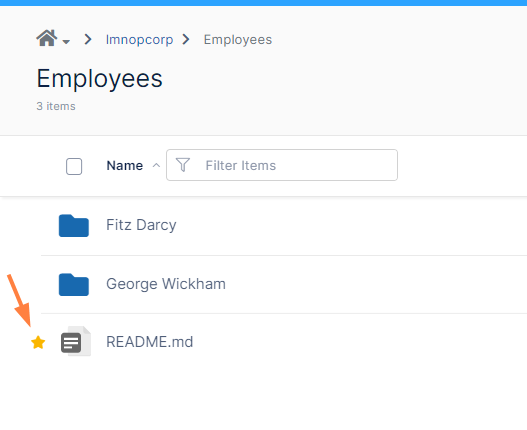This screenshot has width=527, height=430.
Task: Focus the Filter Items input field
Action: (x=282, y=165)
